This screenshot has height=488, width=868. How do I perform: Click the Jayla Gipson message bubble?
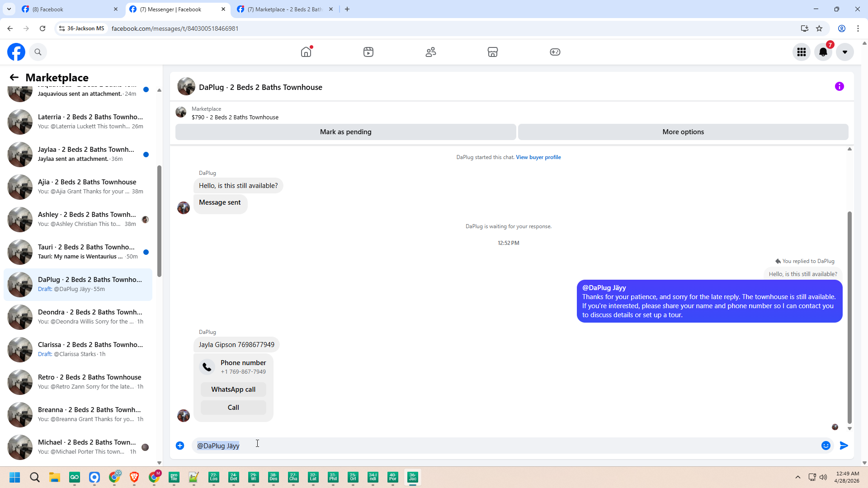point(236,345)
